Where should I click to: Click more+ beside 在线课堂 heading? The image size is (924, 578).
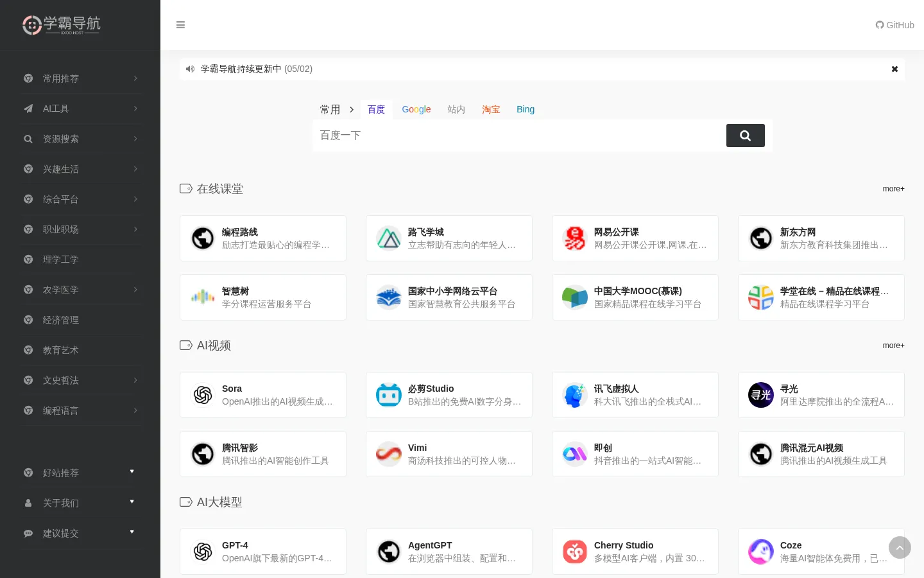pyautogui.click(x=893, y=189)
